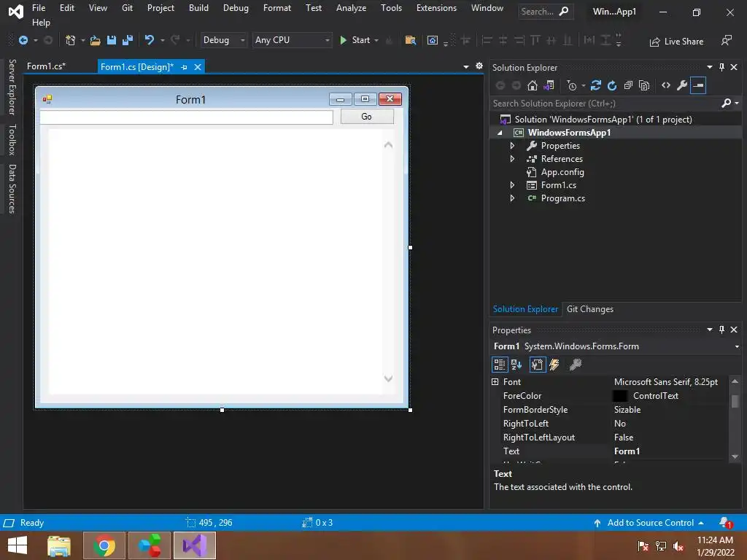This screenshot has width=747, height=560.
Task: Expand the Form1.cs node
Action: tap(512, 185)
